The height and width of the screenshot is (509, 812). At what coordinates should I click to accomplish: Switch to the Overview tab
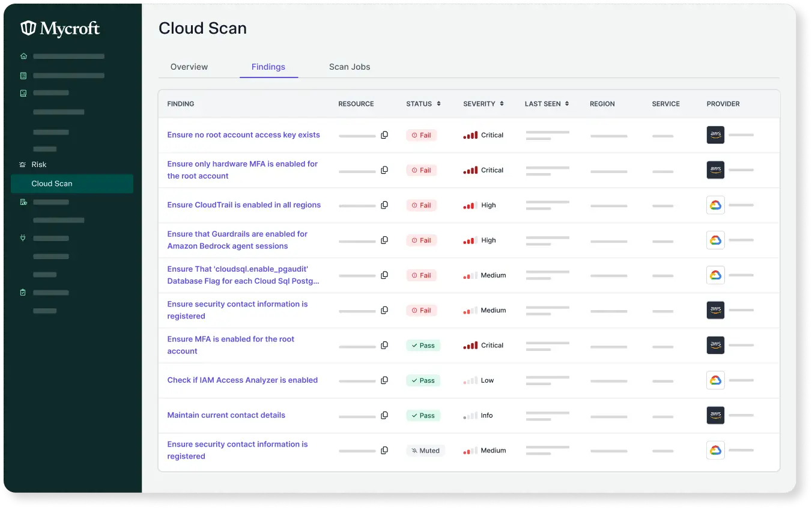(189, 67)
